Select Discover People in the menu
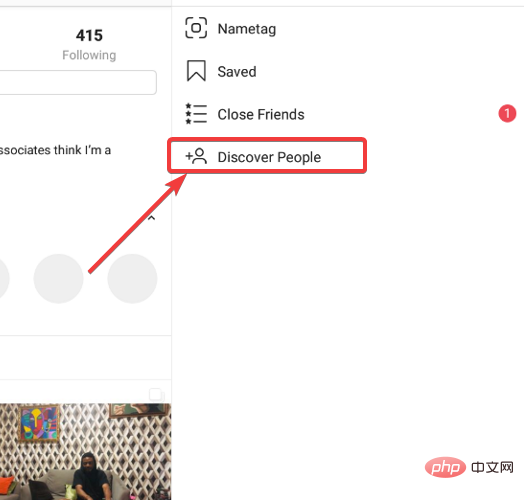This screenshot has height=500, width=524. (267, 156)
